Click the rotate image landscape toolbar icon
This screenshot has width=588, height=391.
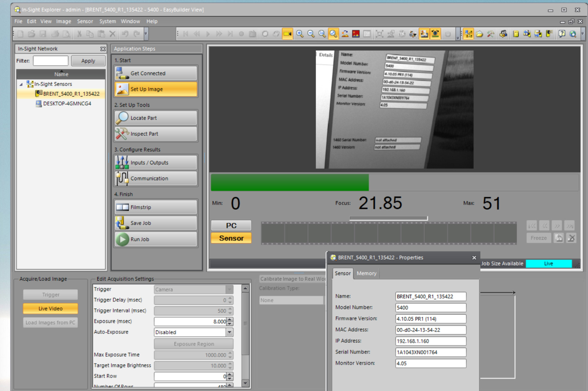pos(345,34)
